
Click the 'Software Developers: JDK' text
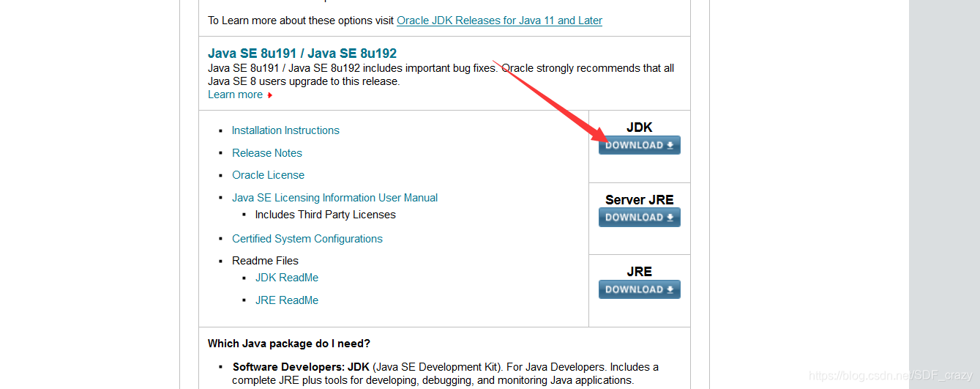(301, 367)
